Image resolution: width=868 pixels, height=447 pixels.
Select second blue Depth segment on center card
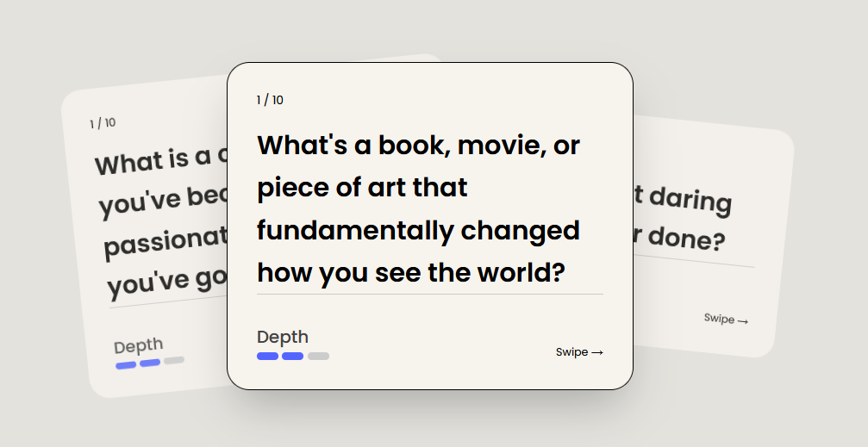tap(293, 356)
